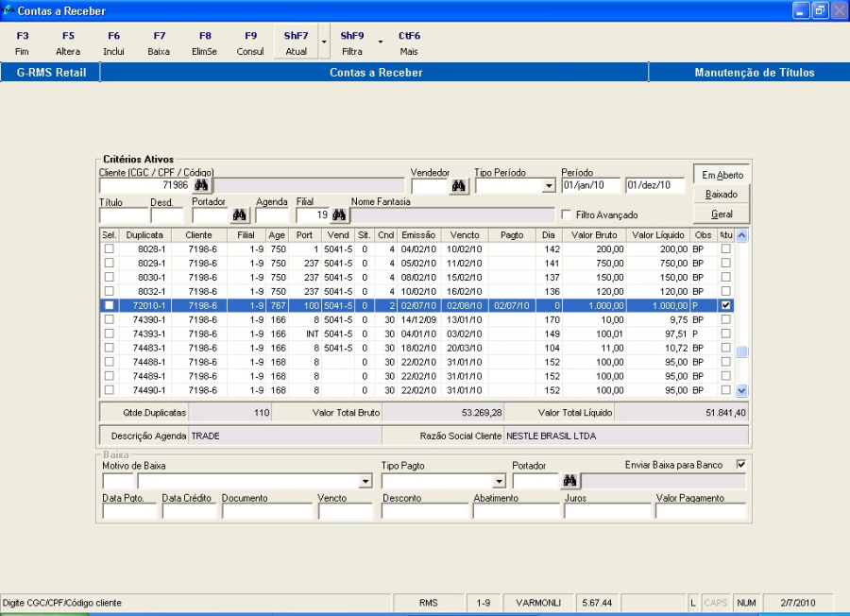Viewport: 850px width, 616px height.
Task: Click the F6 Inclui toolbar button
Action: (113, 43)
